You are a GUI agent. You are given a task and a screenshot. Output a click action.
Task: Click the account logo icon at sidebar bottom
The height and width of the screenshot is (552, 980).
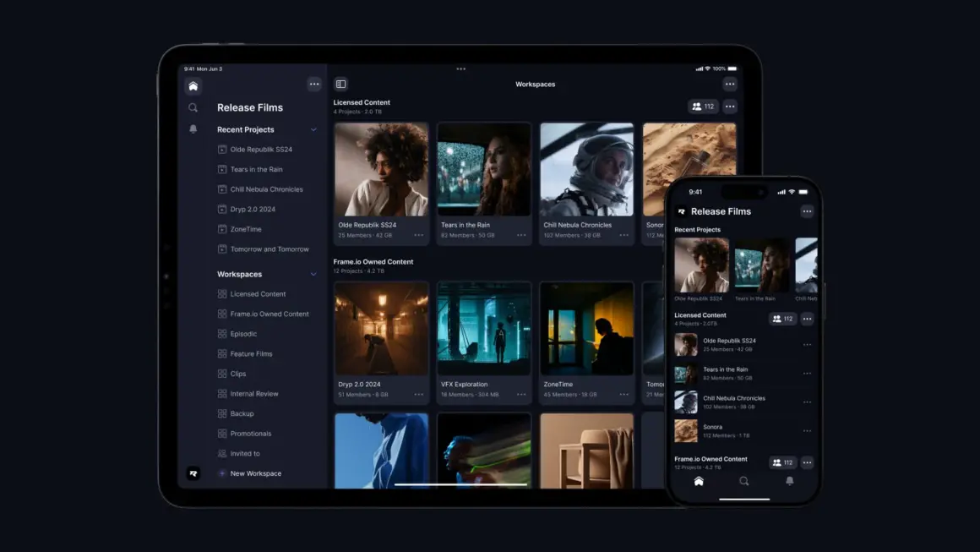pyautogui.click(x=193, y=473)
